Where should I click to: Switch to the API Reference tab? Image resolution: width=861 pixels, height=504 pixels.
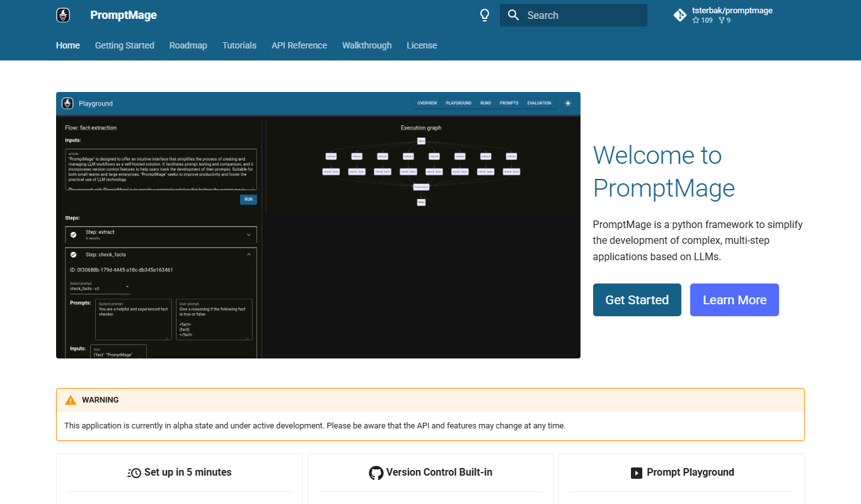point(299,45)
